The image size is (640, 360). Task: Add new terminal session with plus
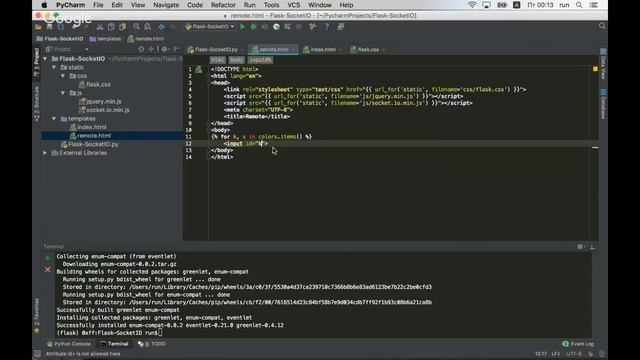[x=48, y=258]
